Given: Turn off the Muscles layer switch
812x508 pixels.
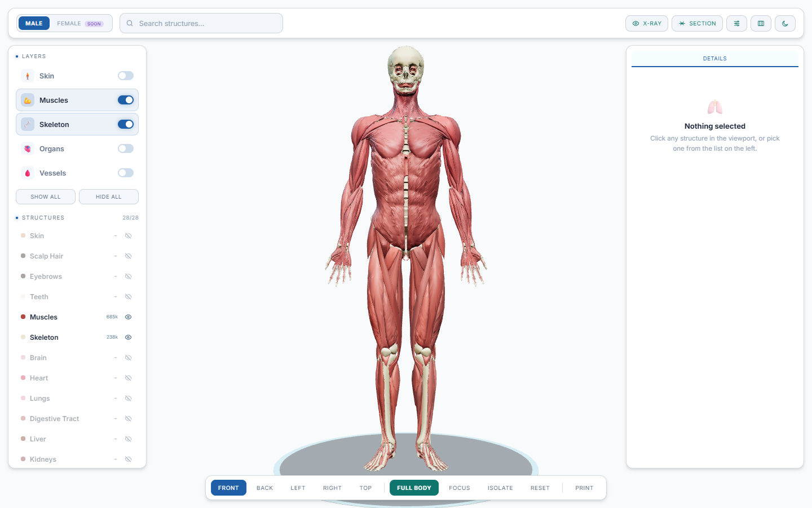Looking at the screenshot, I should [126, 100].
